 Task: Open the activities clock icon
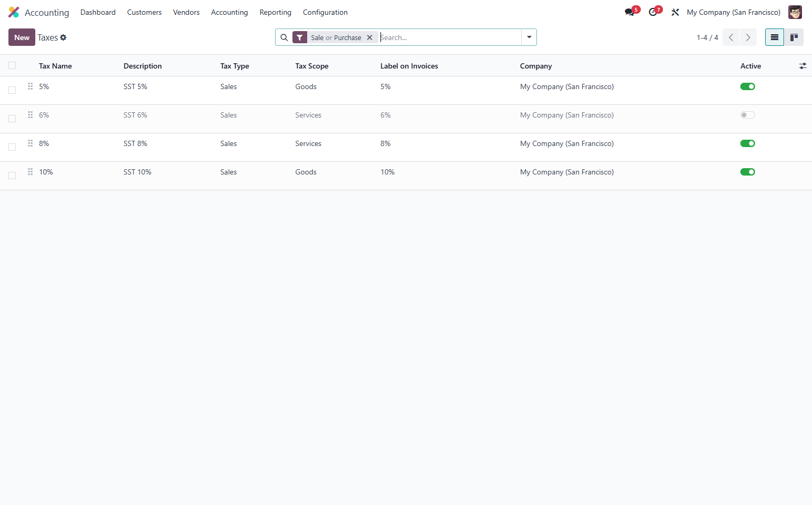tap(653, 12)
